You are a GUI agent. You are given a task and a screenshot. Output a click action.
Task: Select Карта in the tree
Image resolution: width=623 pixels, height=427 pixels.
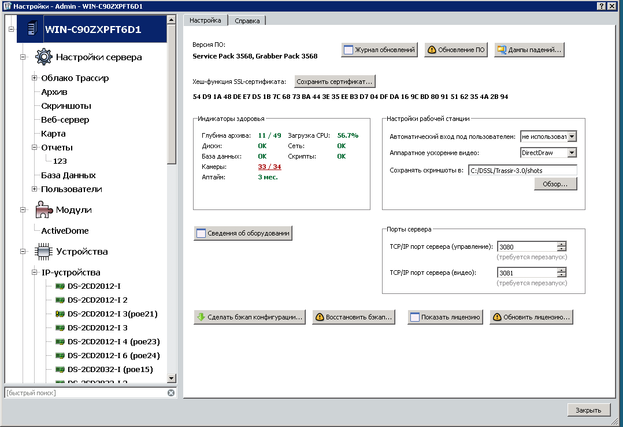(53, 133)
